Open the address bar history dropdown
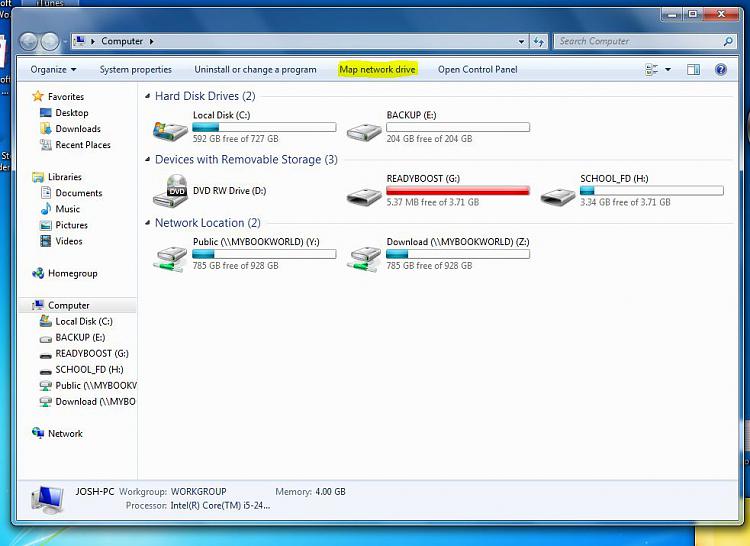 (x=521, y=42)
